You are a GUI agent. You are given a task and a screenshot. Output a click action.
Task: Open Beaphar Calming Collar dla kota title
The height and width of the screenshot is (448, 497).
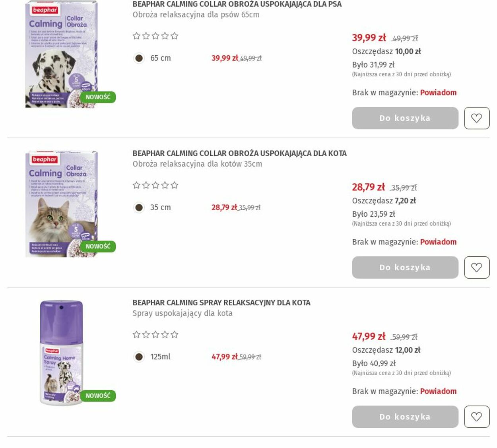click(239, 153)
